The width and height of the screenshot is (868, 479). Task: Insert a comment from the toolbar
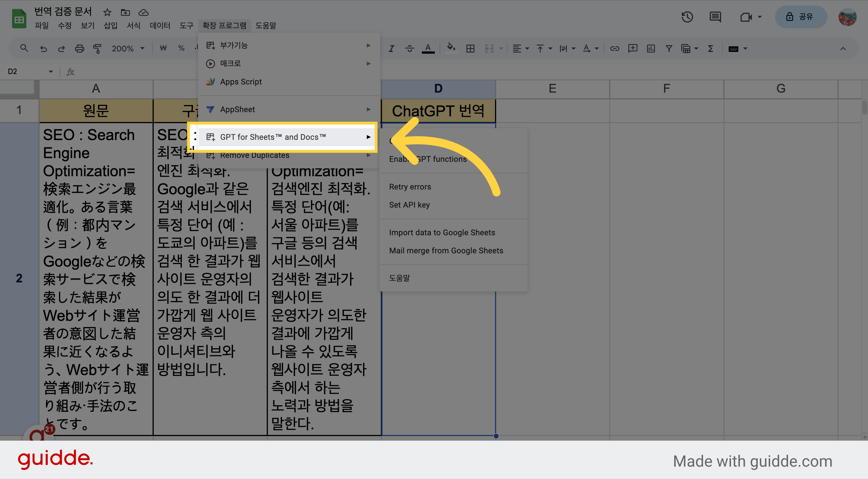(x=633, y=49)
